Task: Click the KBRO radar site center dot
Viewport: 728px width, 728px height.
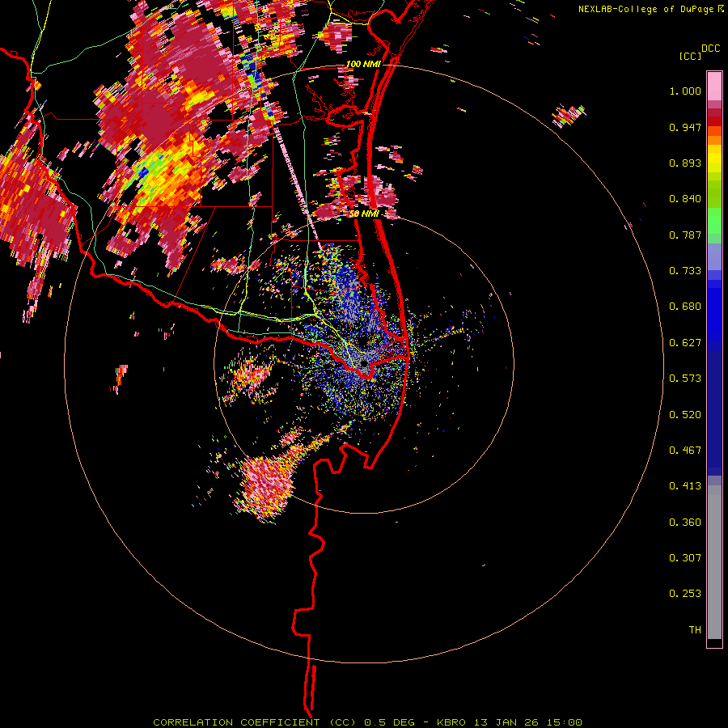Action: pyautogui.click(x=365, y=362)
